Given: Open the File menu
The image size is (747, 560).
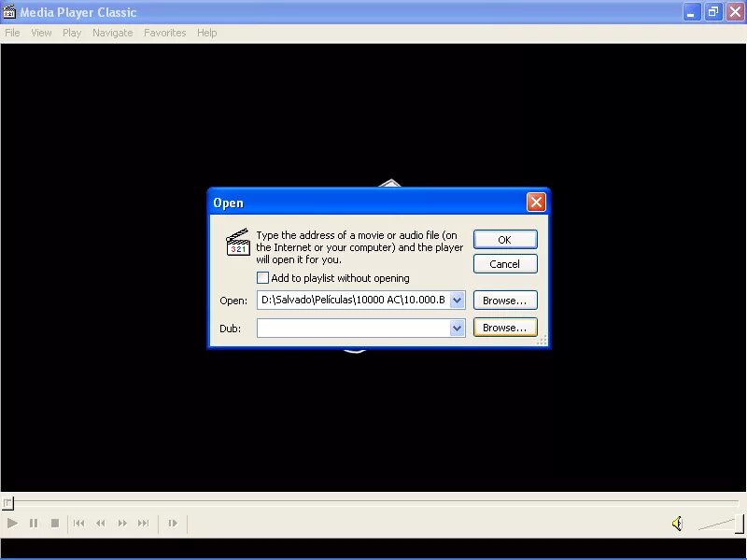Looking at the screenshot, I should click(12, 33).
